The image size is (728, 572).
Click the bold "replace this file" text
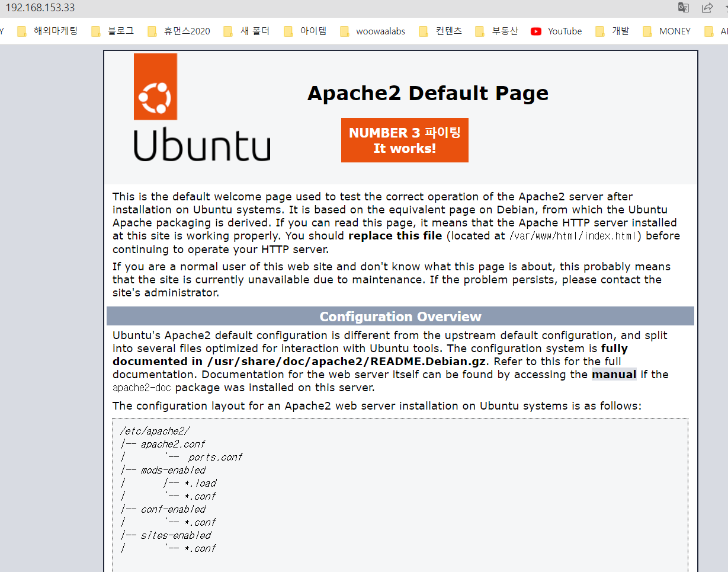395,236
